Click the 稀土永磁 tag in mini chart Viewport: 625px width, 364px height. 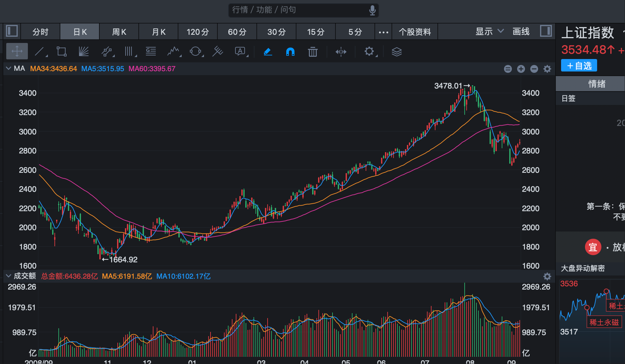coord(604,322)
